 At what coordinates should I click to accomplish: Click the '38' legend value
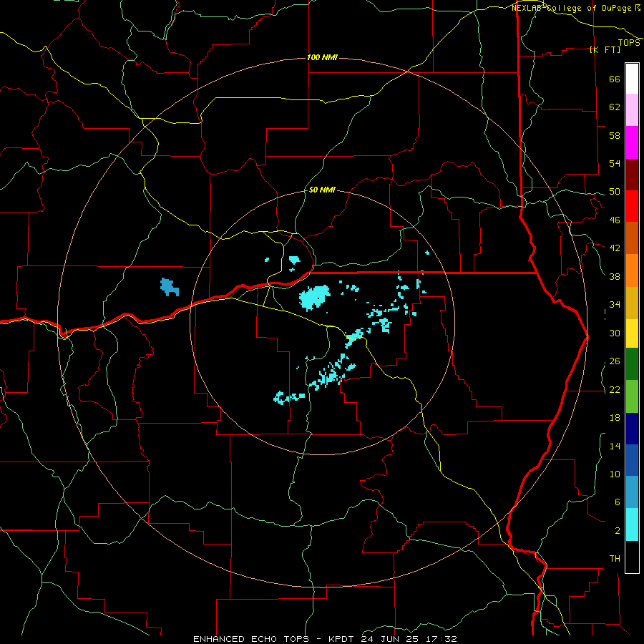pyautogui.click(x=615, y=276)
